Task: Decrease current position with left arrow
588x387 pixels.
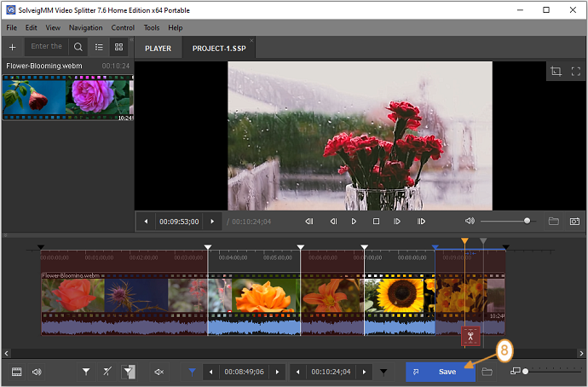Action: click(147, 222)
